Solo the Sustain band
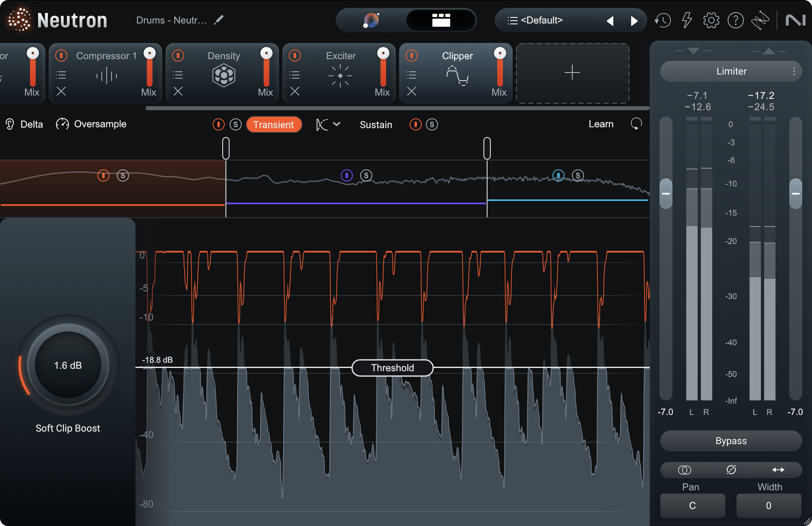The image size is (812, 526). (432, 124)
